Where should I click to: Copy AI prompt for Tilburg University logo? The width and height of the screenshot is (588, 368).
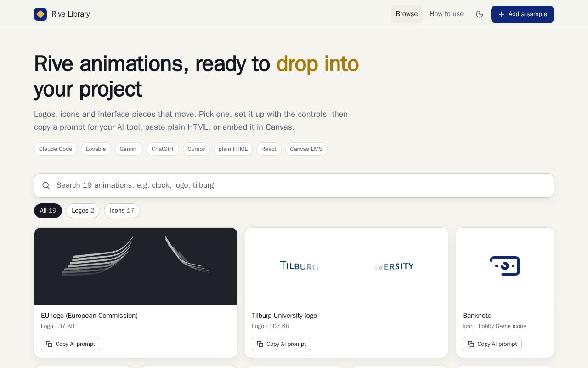(281, 344)
